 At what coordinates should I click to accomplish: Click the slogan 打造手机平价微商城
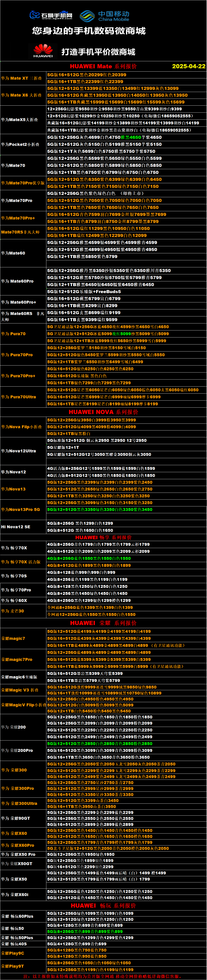coord(98,52)
